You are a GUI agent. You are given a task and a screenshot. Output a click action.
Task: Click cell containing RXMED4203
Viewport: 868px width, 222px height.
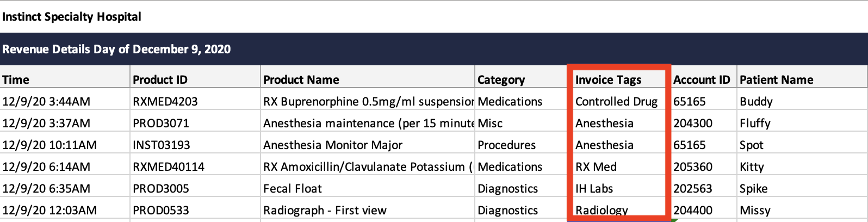195,101
